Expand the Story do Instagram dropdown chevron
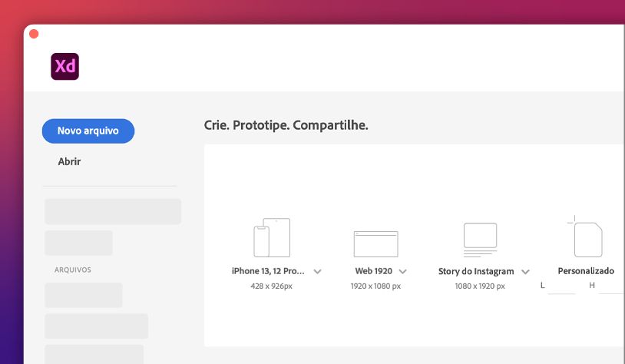This screenshot has height=364, width=625. [525, 271]
